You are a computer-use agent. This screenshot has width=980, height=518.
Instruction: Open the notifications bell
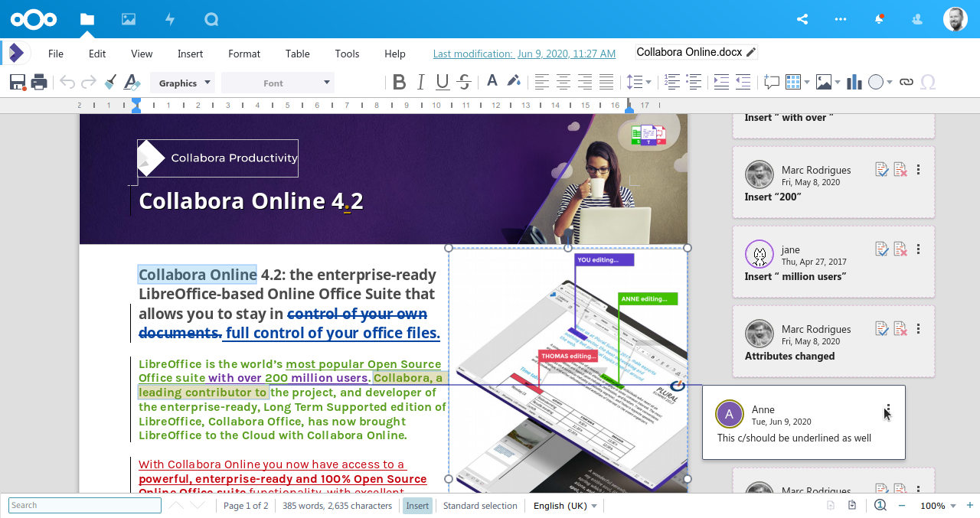pos(880,19)
